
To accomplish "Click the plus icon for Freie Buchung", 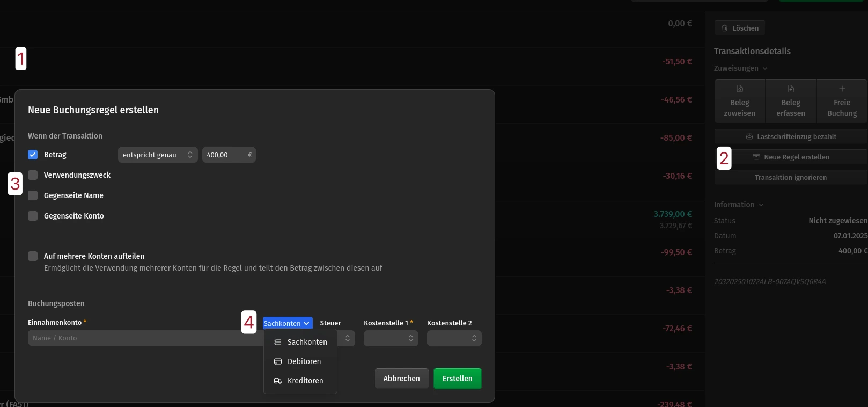I will pos(842,89).
